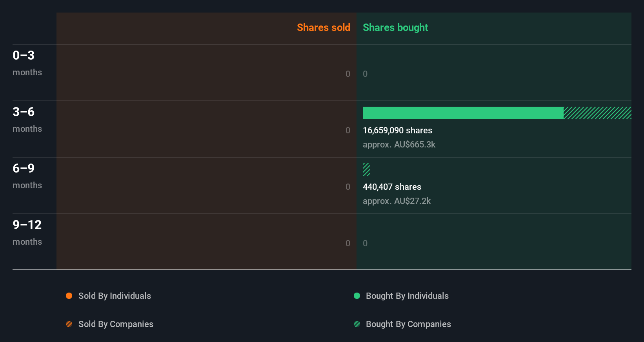
Task: Select the solid green 3–6 months bar
Action: click(x=463, y=113)
